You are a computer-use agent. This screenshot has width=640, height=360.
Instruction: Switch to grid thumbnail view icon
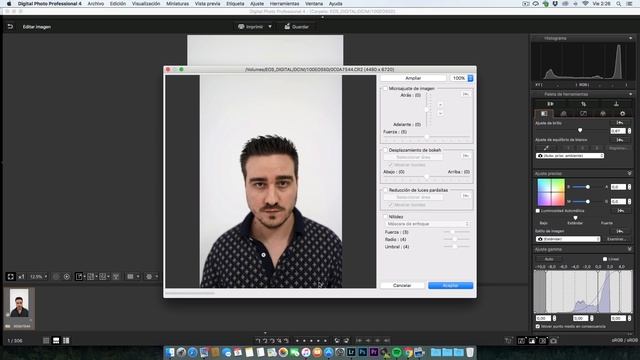pos(46,340)
